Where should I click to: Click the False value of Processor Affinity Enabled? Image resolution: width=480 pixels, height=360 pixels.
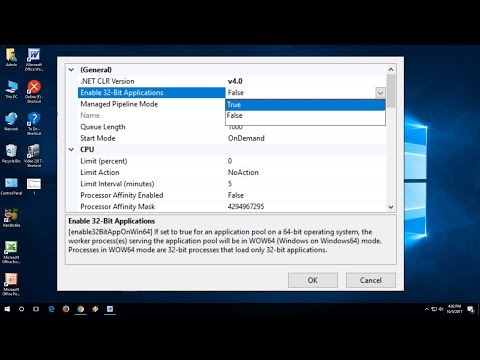pos(236,195)
